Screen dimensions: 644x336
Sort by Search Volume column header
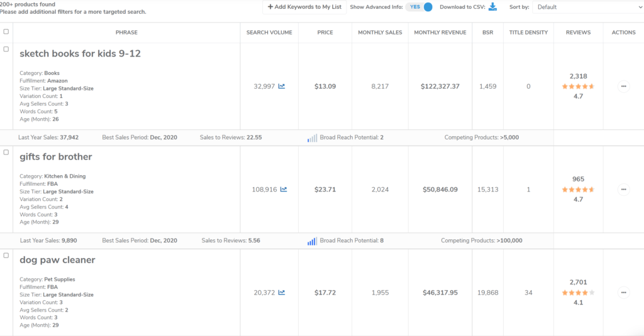tap(269, 33)
